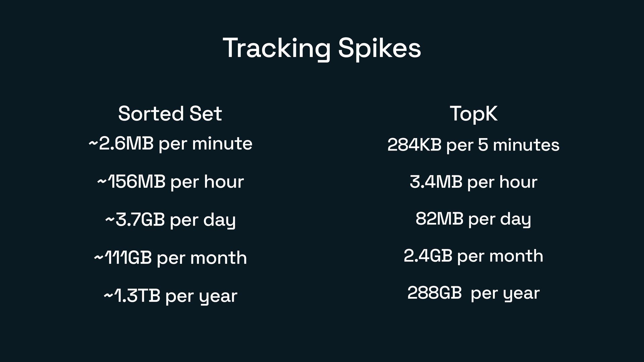This screenshot has width=644, height=362.
Task: Click 'per day' text in Sorted Set column
Action: pyautogui.click(x=203, y=220)
